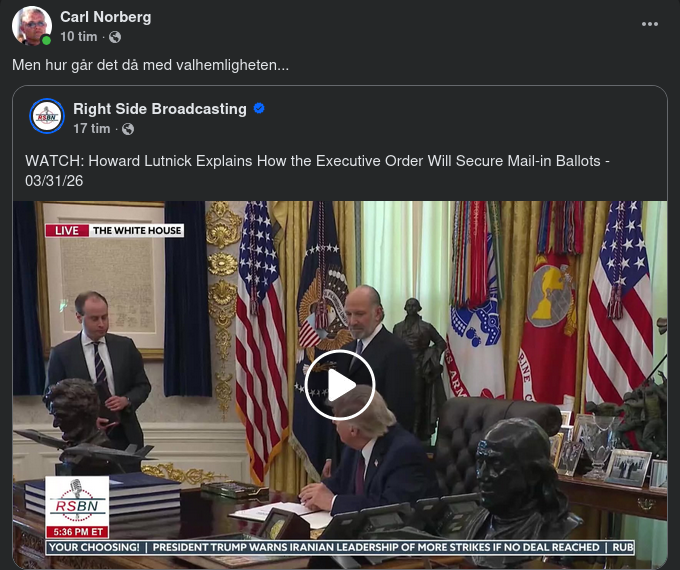Click the '5:36 PM ET' time overlay
The image size is (680, 570).
pos(77,532)
